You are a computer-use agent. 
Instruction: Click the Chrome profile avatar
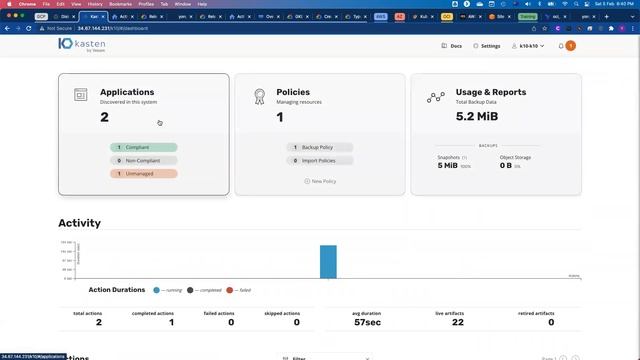click(622, 29)
